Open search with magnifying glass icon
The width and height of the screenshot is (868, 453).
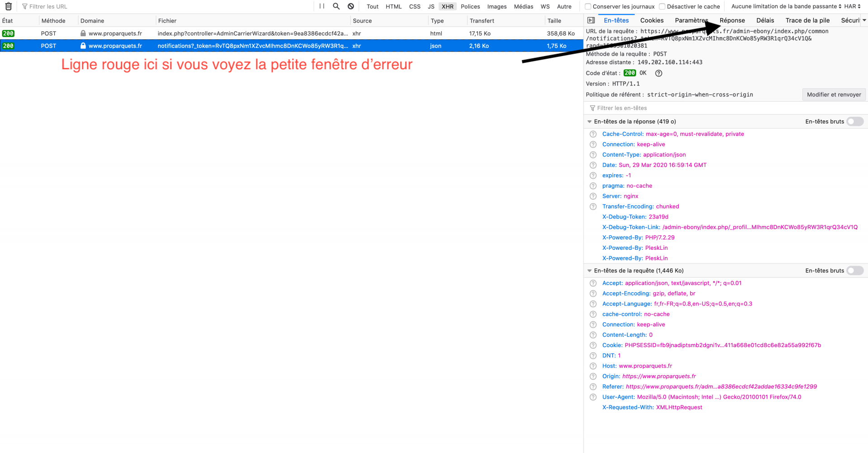pos(336,6)
